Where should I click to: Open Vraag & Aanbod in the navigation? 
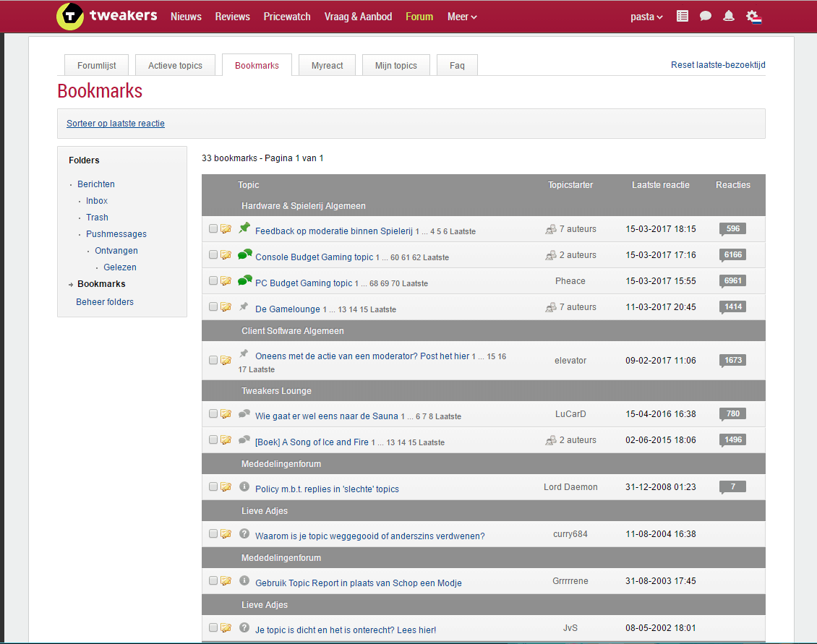click(358, 17)
